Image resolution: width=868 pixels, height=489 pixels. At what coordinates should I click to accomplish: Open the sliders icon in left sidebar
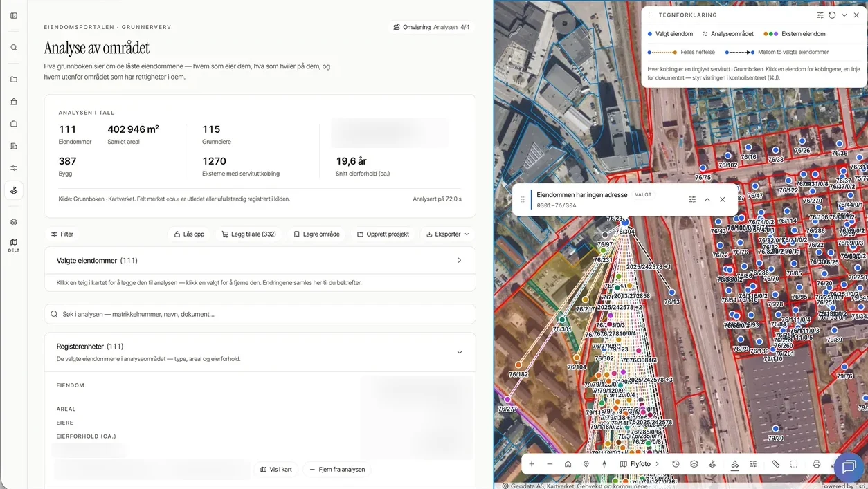(x=14, y=168)
